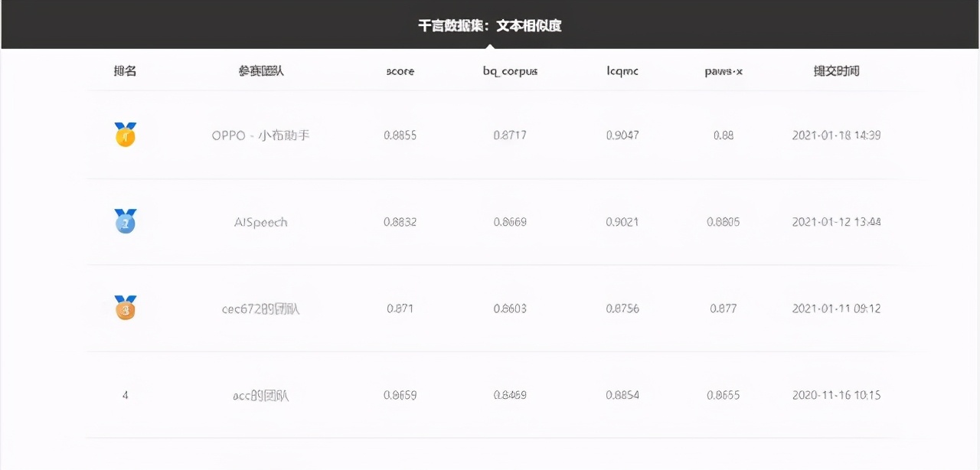
Task: Click the paws-x column header
Action: [x=724, y=71]
